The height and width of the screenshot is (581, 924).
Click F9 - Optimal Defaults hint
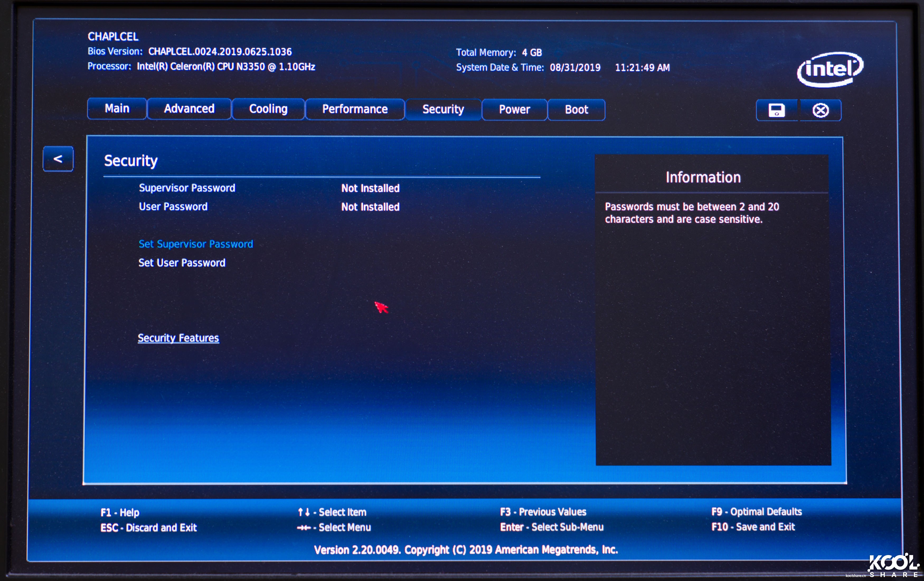point(756,512)
